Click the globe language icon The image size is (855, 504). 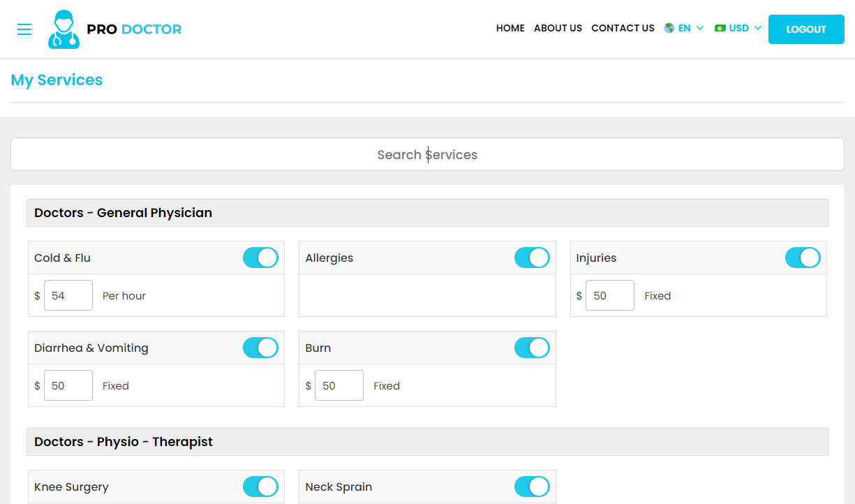pyautogui.click(x=669, y=28)
